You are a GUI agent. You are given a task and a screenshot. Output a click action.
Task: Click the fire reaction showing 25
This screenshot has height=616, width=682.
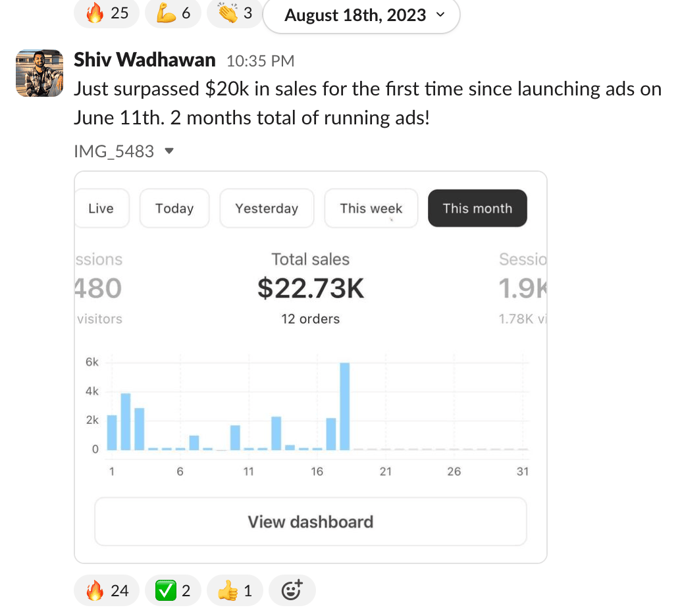(107, 13)
